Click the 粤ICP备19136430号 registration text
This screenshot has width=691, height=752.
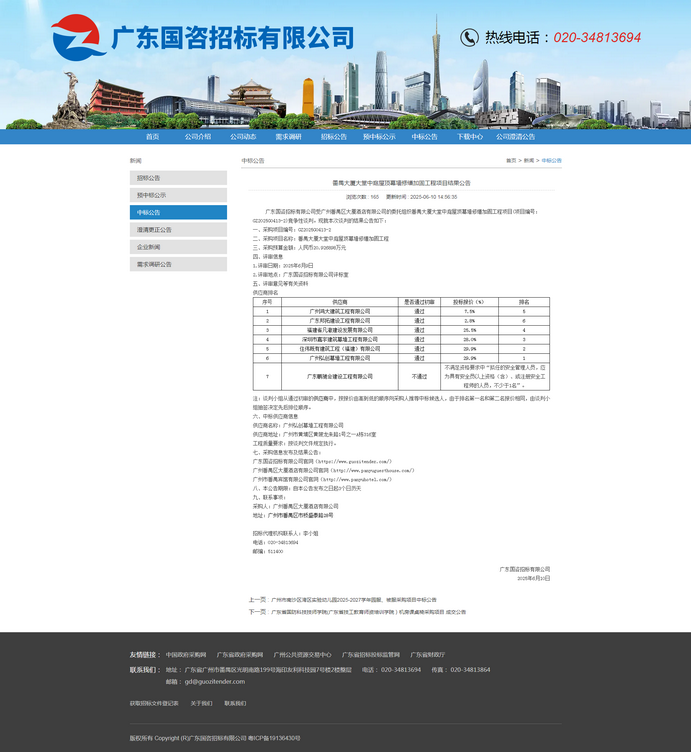tap(274, 739)
